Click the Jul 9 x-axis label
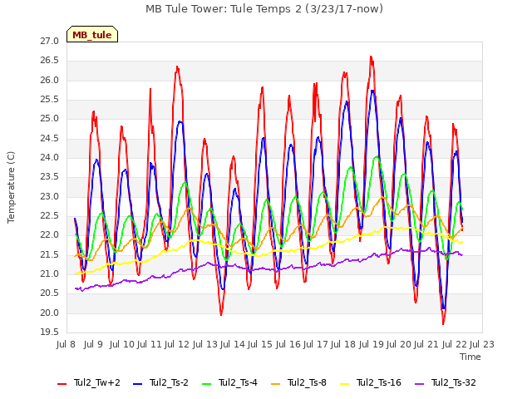 pos(93,344)
